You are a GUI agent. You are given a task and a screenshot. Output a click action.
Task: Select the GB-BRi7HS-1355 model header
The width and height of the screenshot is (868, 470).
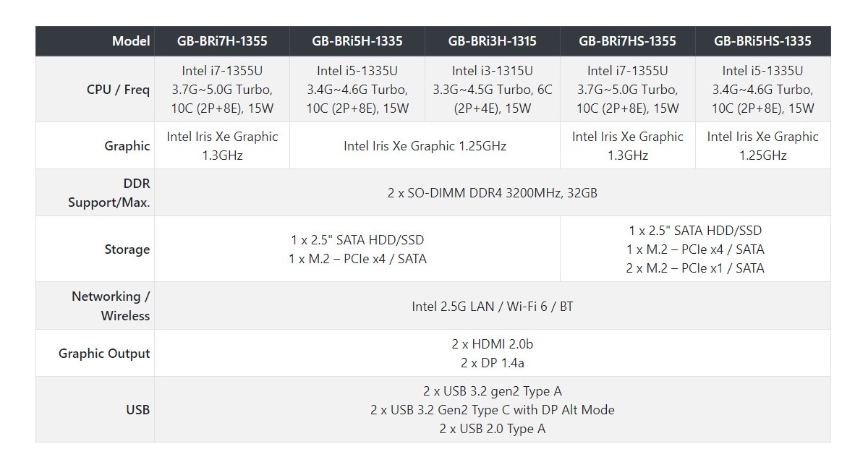(627, 41)
